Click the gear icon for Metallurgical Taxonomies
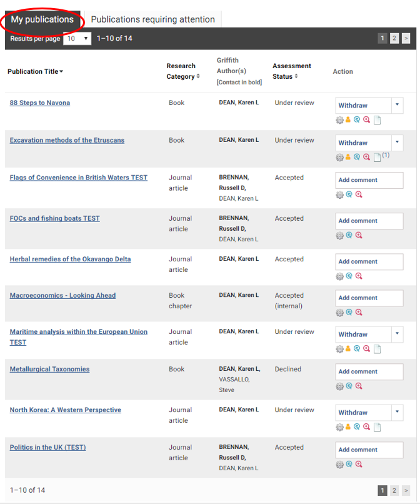This screenshot has width=420, height=504. coord(340,386)
